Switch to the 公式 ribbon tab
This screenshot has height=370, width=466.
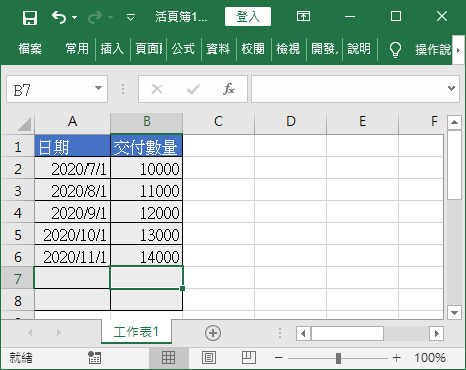183,49
